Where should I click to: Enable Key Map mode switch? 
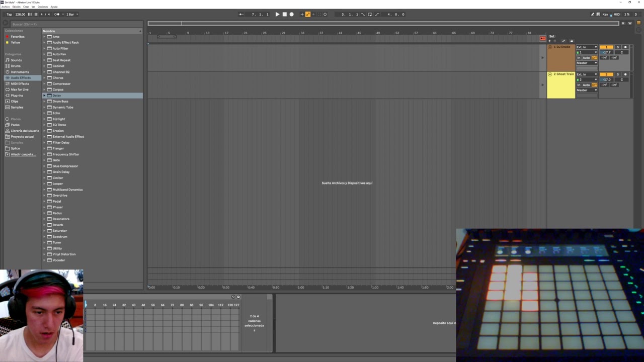(x=605, y=14)
